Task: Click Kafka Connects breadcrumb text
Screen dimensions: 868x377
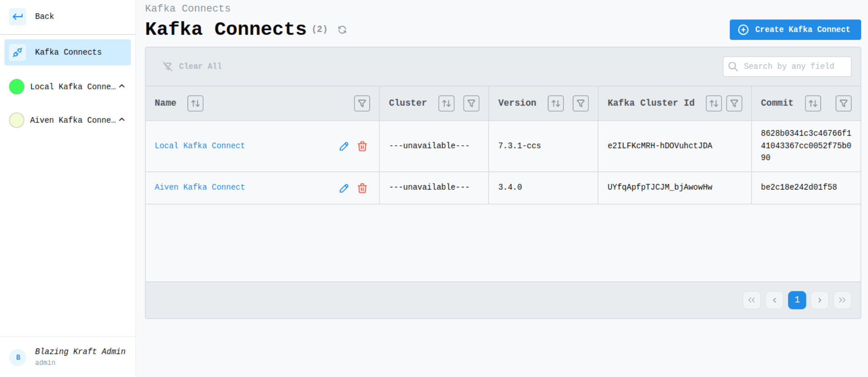Action: coord(188,8)
